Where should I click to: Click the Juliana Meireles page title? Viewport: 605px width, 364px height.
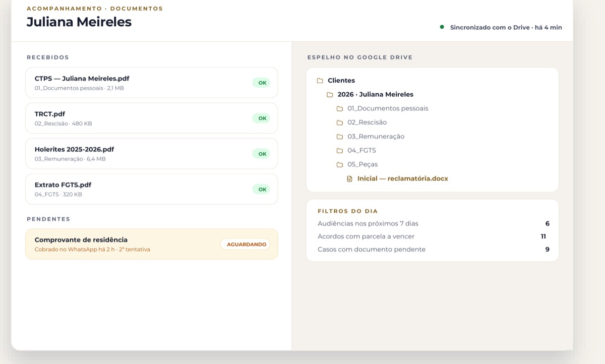tap(79, 22)
